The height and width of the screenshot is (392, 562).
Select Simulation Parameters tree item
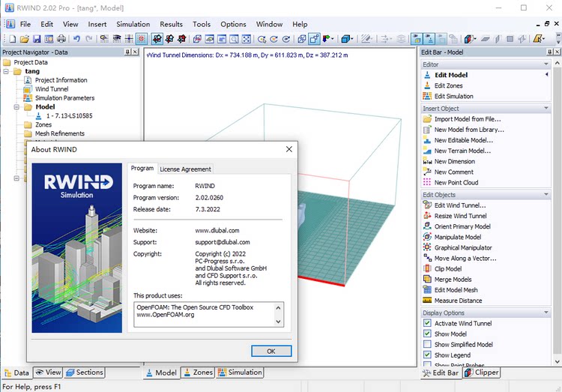[x=65, y=98]
